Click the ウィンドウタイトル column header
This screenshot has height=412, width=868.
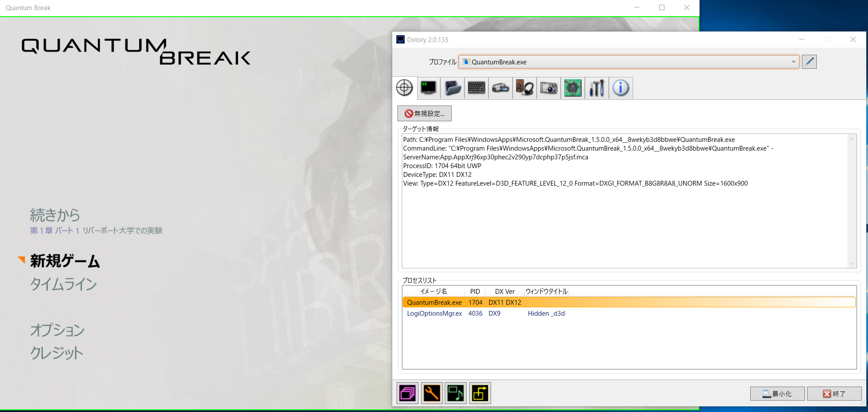pos(546,291)
